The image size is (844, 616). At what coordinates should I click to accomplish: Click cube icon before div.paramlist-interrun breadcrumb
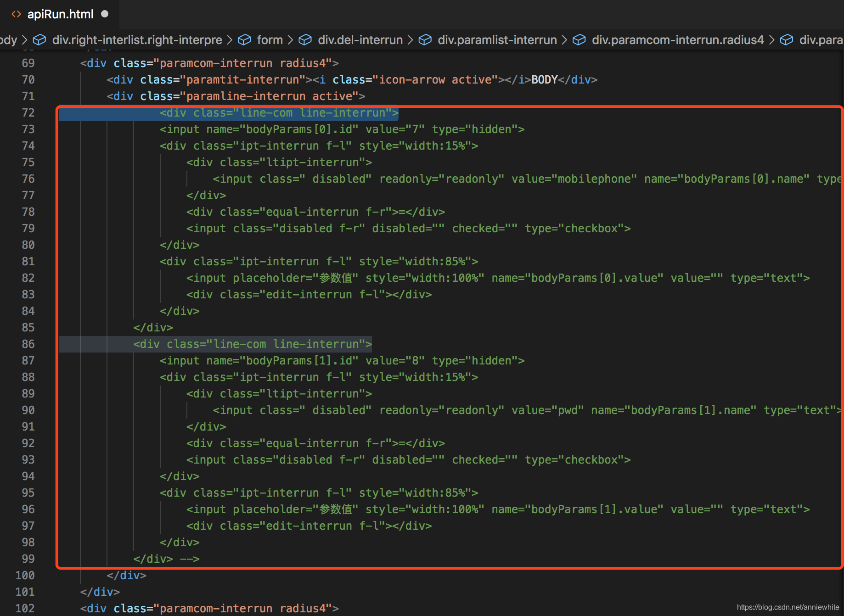(425, 40)
